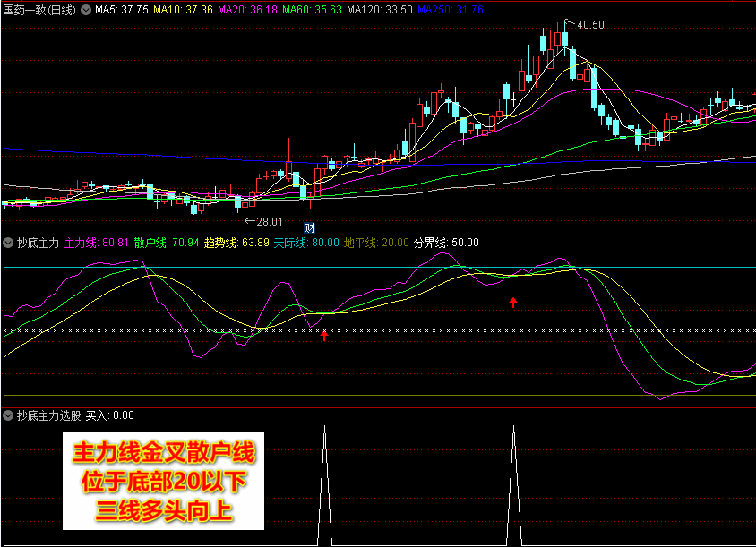This screenshot has height=547, width=756.
Task: Click the 40.50 high price label
Action: pos(590,24)
